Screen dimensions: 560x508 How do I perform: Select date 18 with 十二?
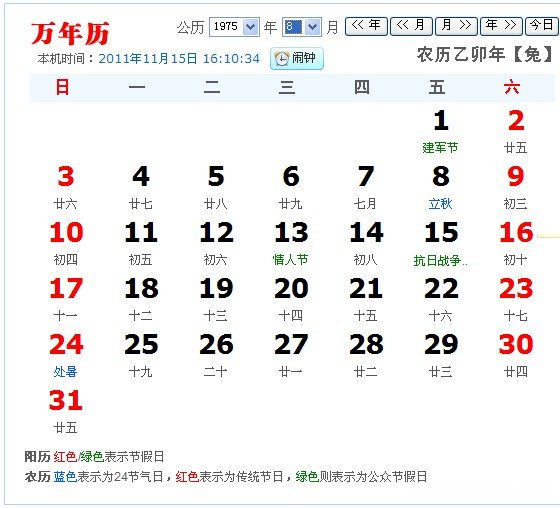(x=141, y=299)
